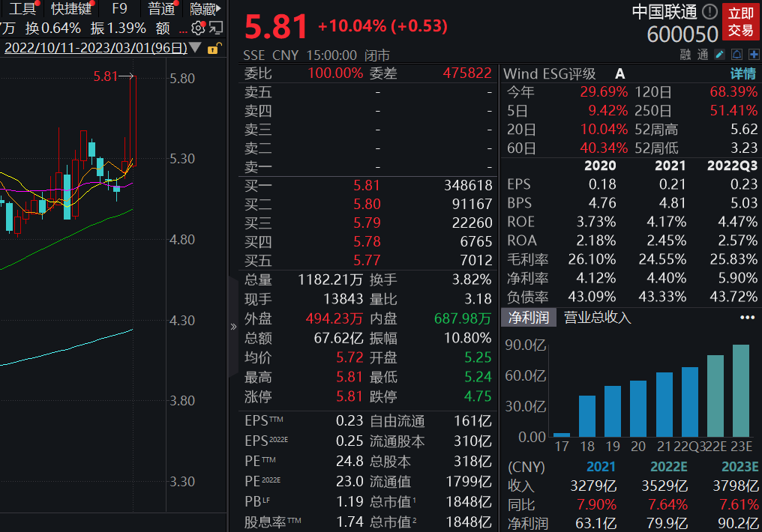
Task: Click the 买一 bid price 5.81
Action: coord(367,185)
